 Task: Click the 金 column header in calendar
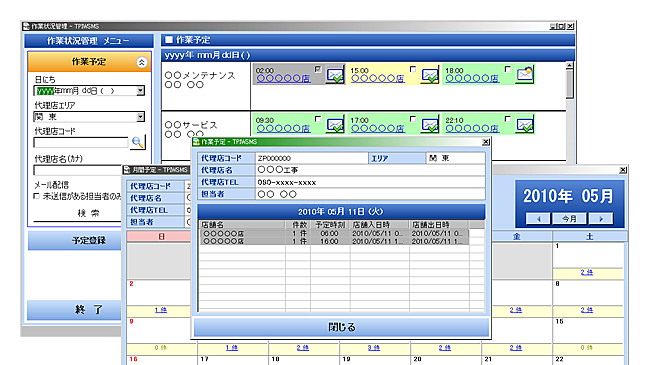click(x=517, y=236)
